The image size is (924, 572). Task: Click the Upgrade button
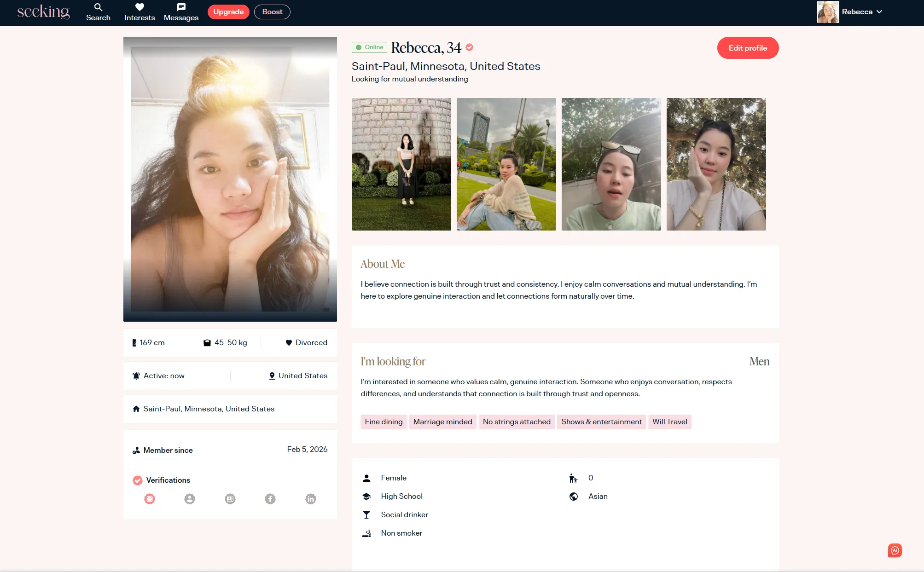(x=228, y=12)
